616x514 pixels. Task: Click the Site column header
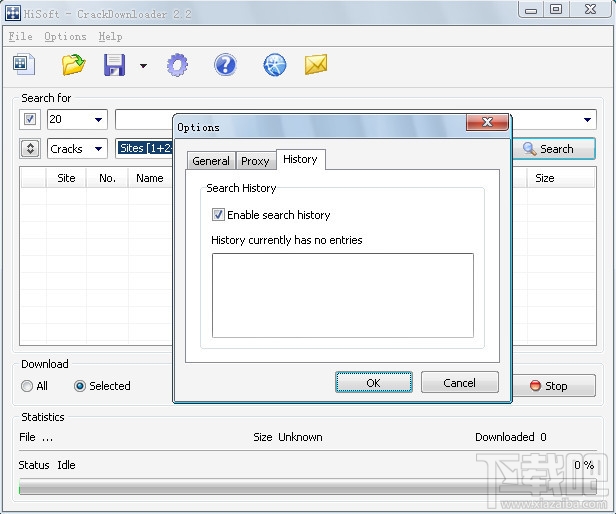66,178
